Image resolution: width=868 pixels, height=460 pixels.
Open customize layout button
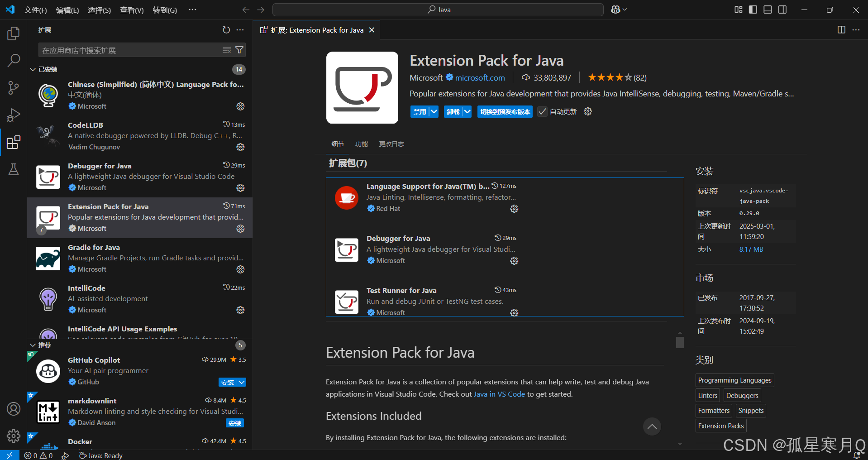tap(738, 10)
